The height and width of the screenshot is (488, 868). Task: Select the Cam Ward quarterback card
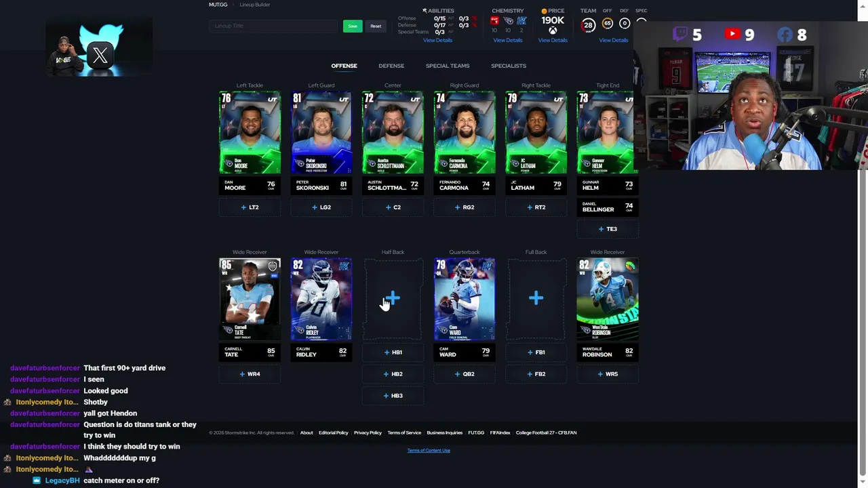pyautogui.click(x=465, y=300)
